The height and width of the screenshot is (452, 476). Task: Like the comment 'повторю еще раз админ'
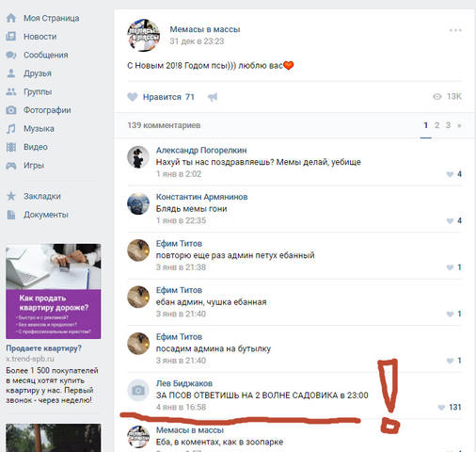click(x=450, y=267)
